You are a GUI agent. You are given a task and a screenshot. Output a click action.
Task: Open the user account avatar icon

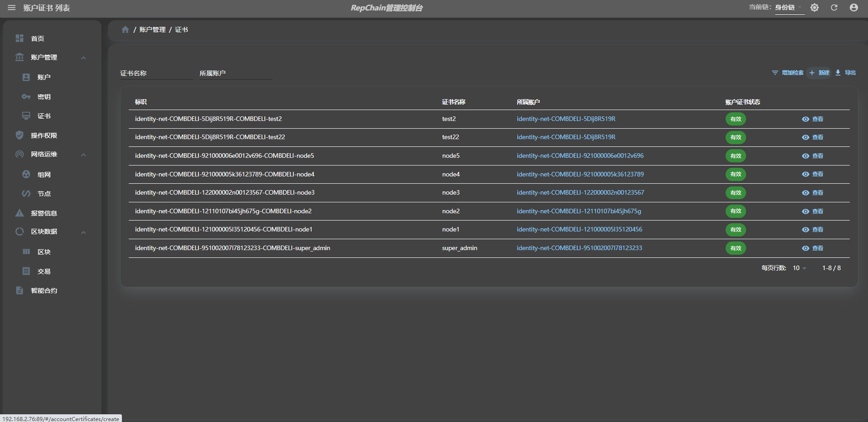click(854, 8)
